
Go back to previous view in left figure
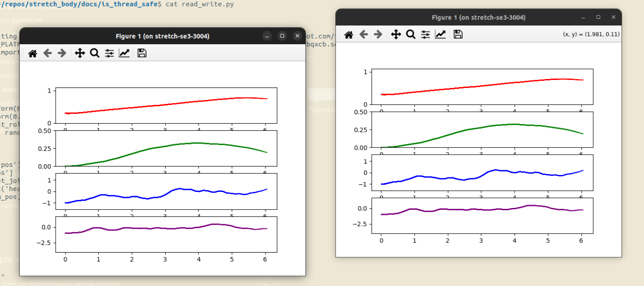pos(47,53)
